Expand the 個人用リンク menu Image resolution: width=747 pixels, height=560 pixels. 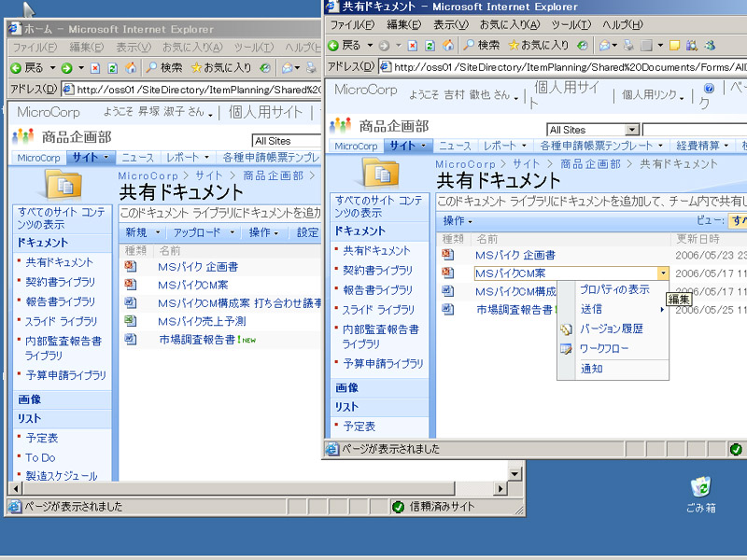coord(653,95)
